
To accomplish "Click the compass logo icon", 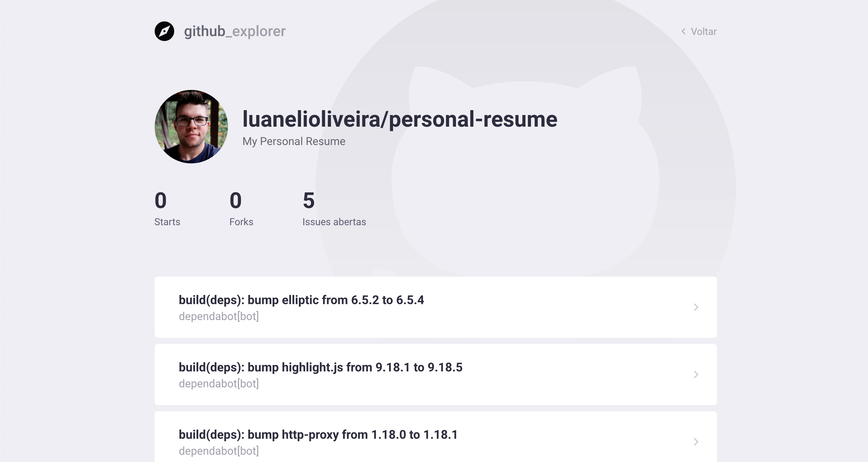I will pos(164,32).
